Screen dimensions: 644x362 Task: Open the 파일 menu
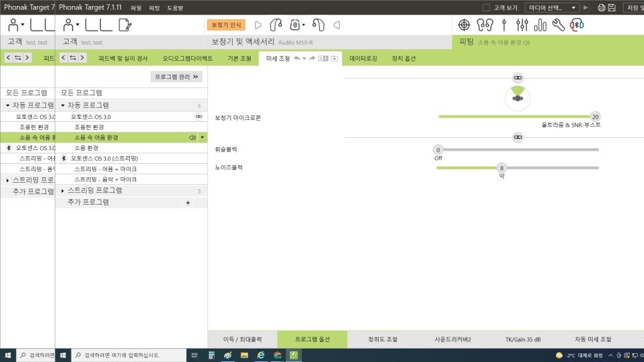tap(136, 8)
